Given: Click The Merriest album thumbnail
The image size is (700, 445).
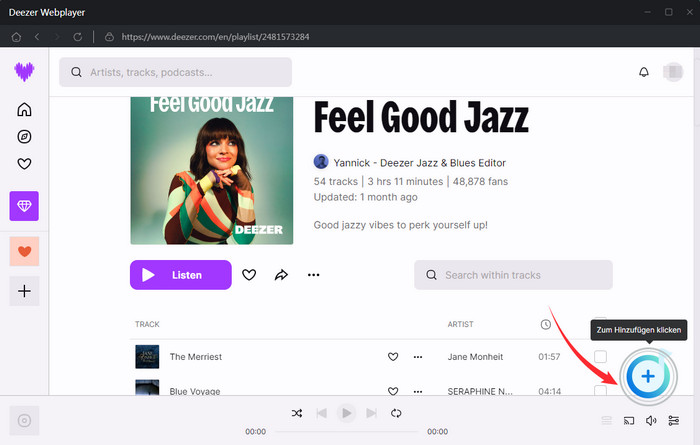Looking at the screenshot, I should [x=147, y=357].
